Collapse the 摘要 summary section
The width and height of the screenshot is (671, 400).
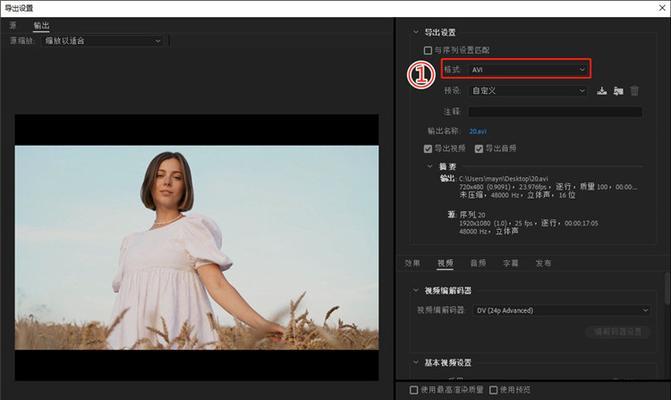430,166
